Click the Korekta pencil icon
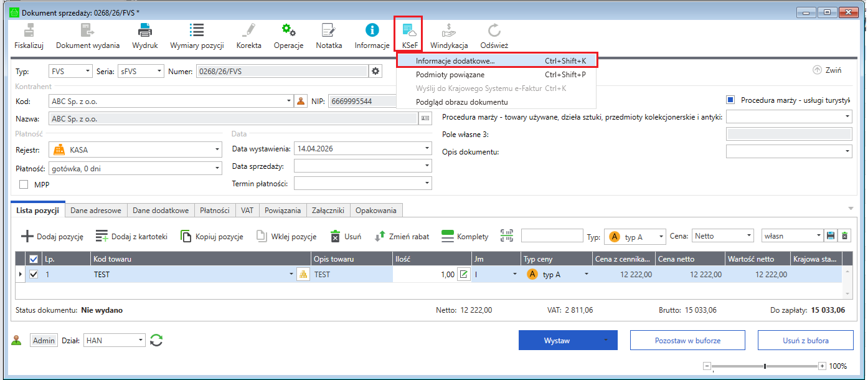 pos(248,30)
